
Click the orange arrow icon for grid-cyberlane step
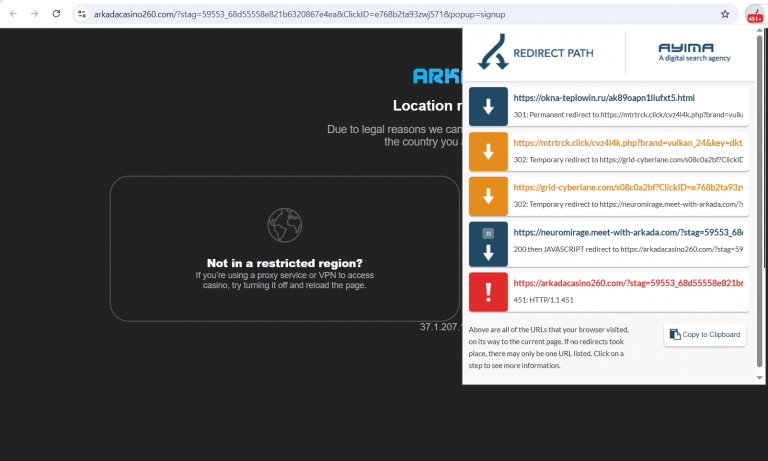click(x=488, y=196)
